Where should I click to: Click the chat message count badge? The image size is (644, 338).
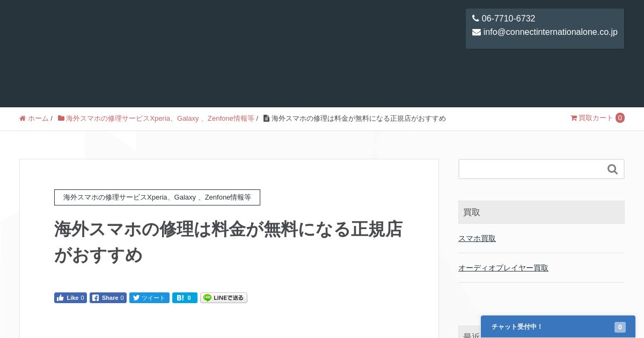click(x=620, y=327)
